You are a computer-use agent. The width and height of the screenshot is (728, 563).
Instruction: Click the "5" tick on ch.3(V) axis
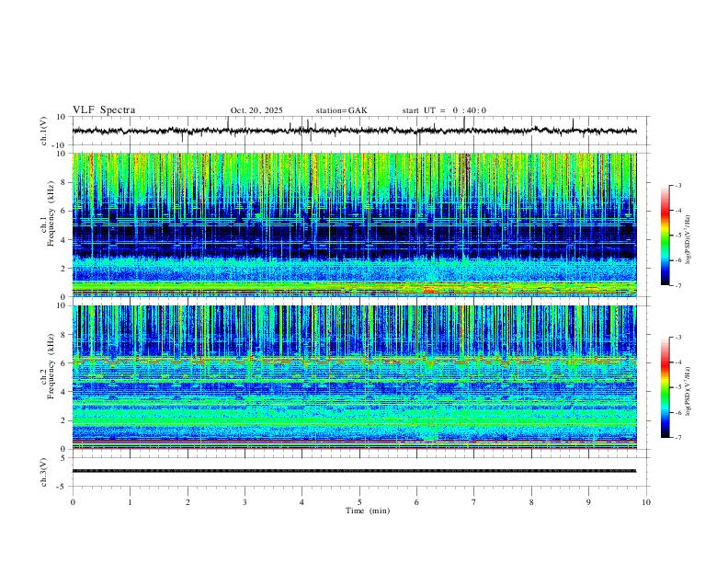[x=64, y=457]
